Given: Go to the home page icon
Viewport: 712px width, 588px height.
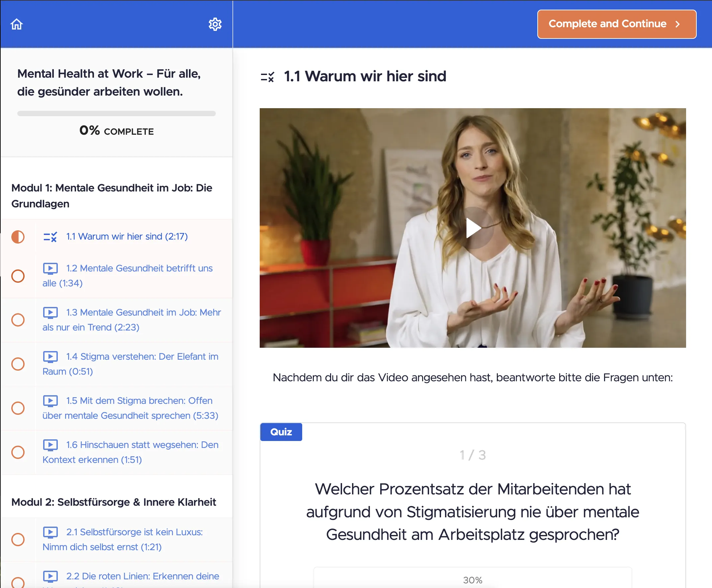Looking at the screenshot, I should point(17,24).
